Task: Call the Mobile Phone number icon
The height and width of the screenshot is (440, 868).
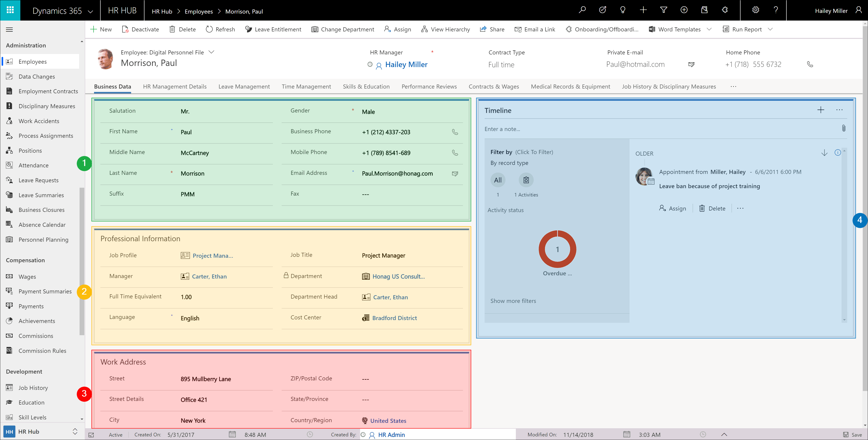Action: tap(455, 153)
